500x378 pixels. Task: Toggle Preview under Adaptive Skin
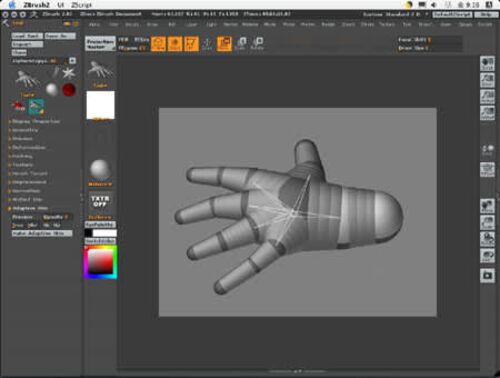[x=23, y=217]
